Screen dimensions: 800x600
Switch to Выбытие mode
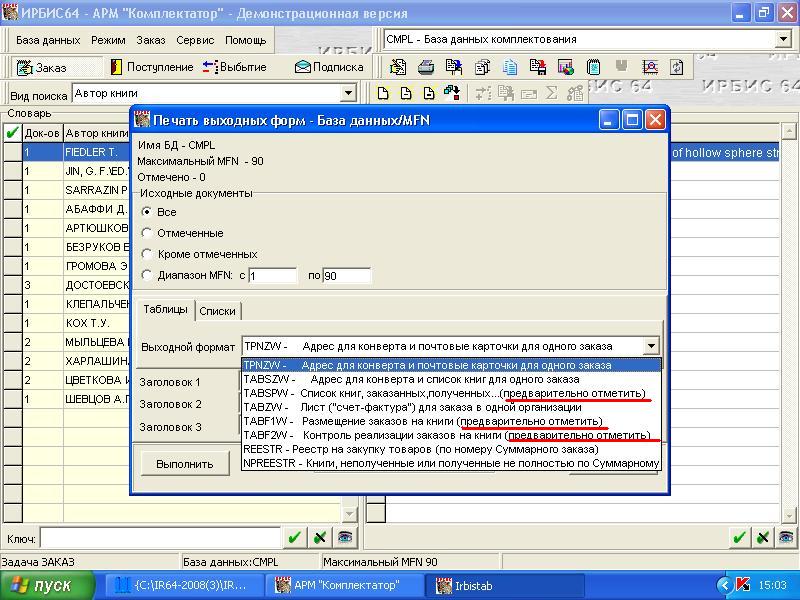click(x=235, y=67)
